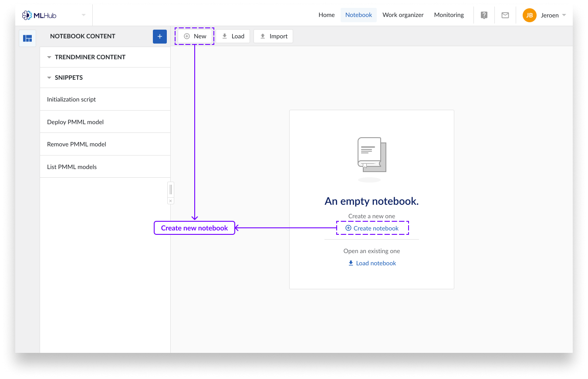The width and height of the screenshot is (588, 379).
Task: Click the side panel resize handle
Action: 170,189
